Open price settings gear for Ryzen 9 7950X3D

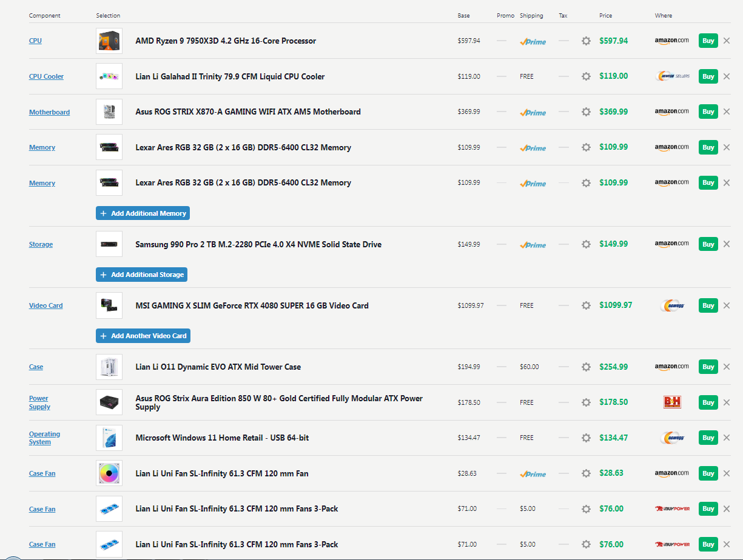pos(586,41)
